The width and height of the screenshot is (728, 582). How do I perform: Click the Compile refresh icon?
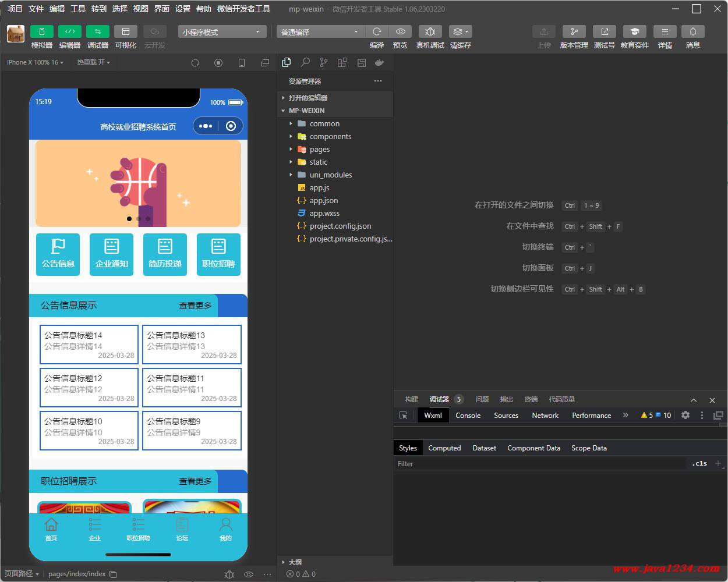pyautogui.click(x=377, y=31)
